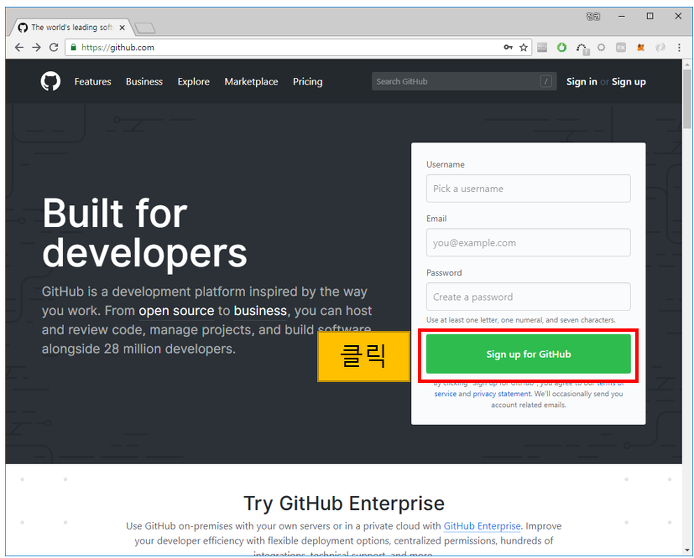Open the Marketplace nav link

[x=251, y=81]
